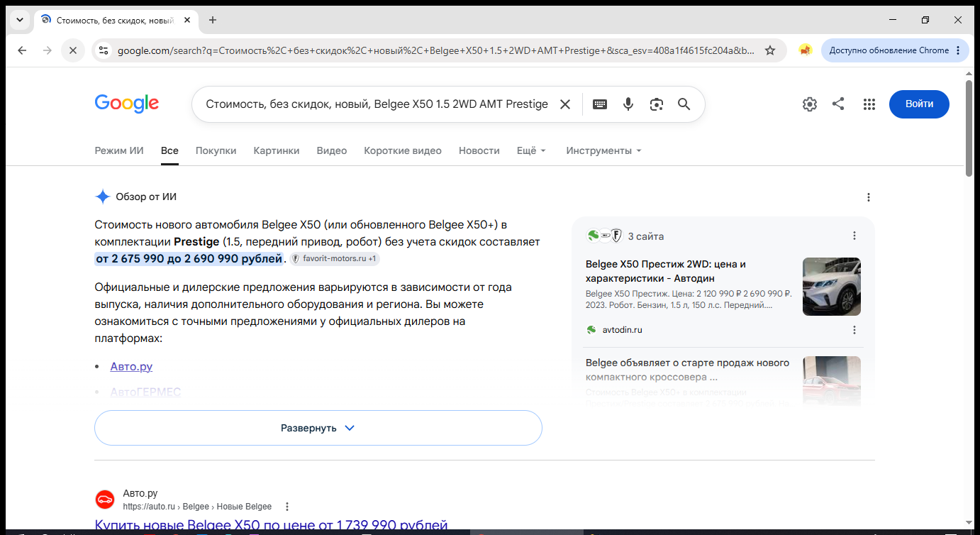This screenshot has height=535, width=980.
Task: Open the extension icon beside the address bar
Action: pos(805,50)
